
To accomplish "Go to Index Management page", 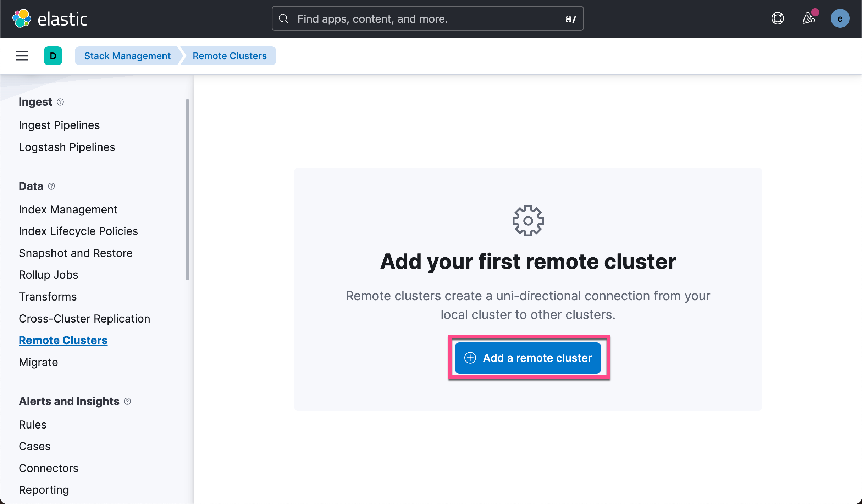I will pyautogui.click(x=68, y=209).
